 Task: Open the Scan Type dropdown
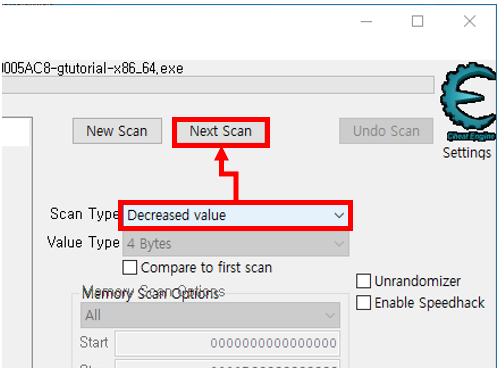coord(236,215)
